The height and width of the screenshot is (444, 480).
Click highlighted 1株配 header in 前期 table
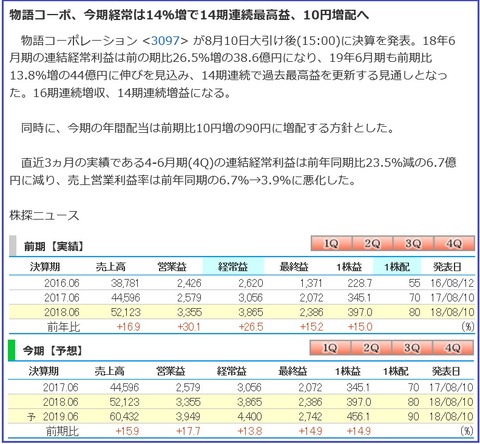click(x=397, y=266)
